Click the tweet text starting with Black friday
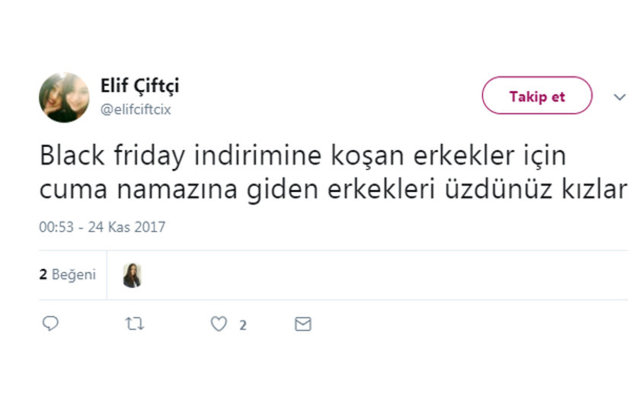 (296, 158)
